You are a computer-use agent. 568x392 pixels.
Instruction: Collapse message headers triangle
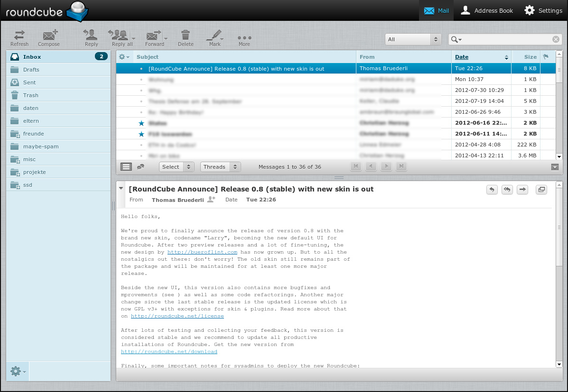[x=121, y=189]
